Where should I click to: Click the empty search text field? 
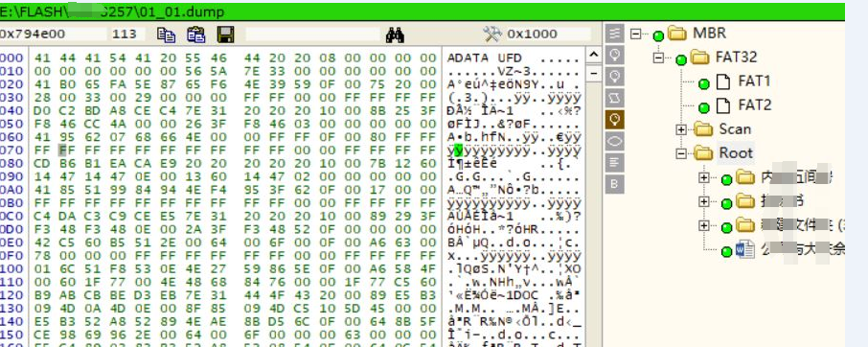[x=312, y=35]
